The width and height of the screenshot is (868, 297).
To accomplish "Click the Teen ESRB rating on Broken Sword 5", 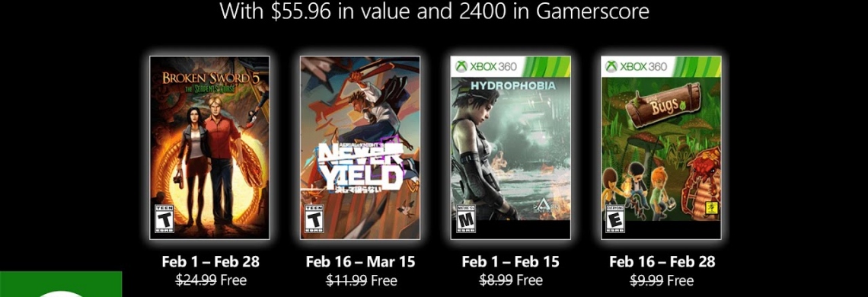I will pyautogui.click(x=164, y=219).
